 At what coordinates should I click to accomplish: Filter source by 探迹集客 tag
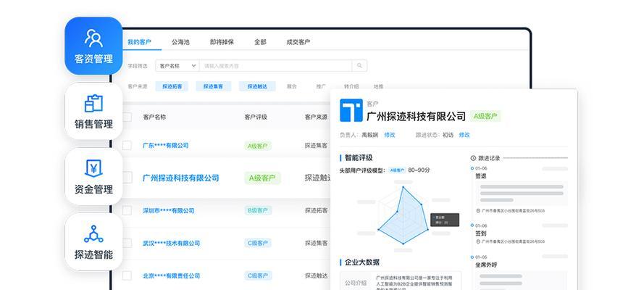pos(213,87)
